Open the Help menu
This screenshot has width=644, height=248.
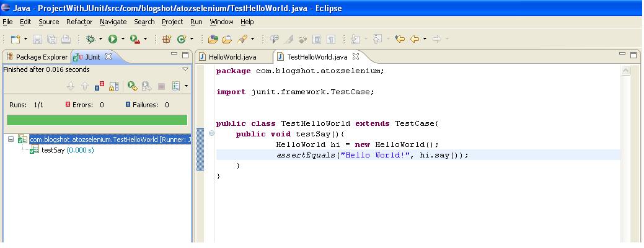coord(247,22)
